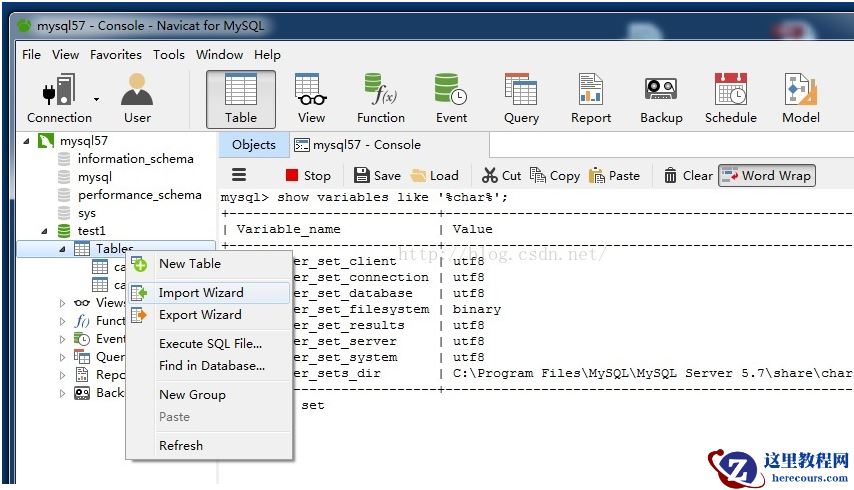The height and width of the screenshot is (490, 854).
Task: Open the View menu
Action: point(65,54)
